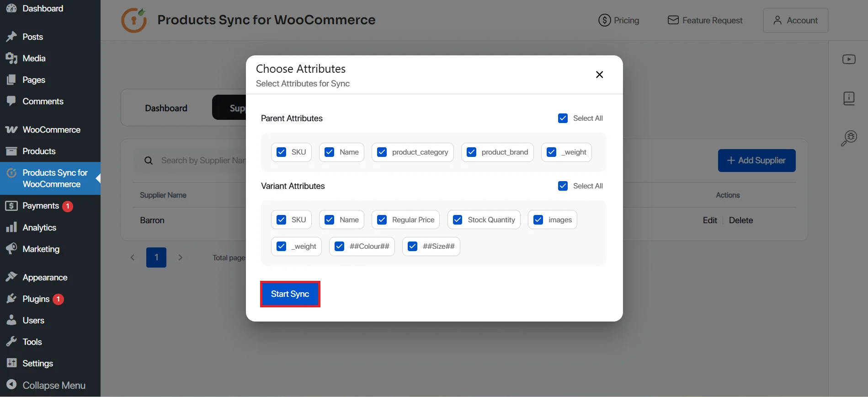Viewport: 868px width, 397px height.
Task: Click the search magnifier icon
Action: (x=149, y=161)
